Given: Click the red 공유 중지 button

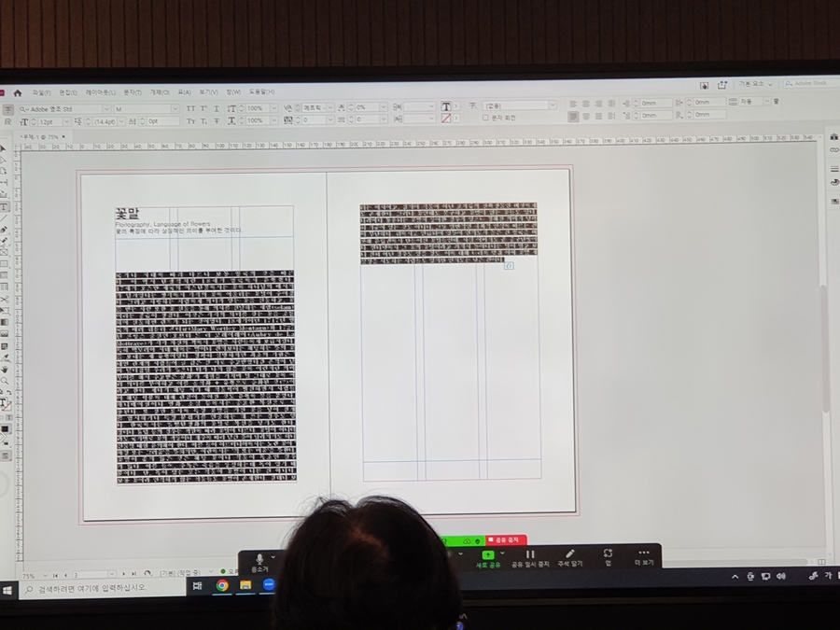Looking at the screenshot, I should (x=507, y=540).
